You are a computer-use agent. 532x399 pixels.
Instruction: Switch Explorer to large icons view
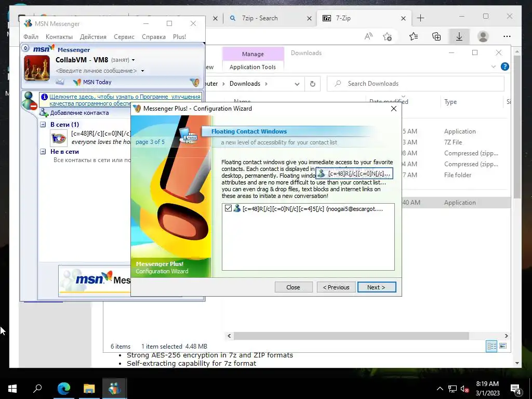pos(503,346)
